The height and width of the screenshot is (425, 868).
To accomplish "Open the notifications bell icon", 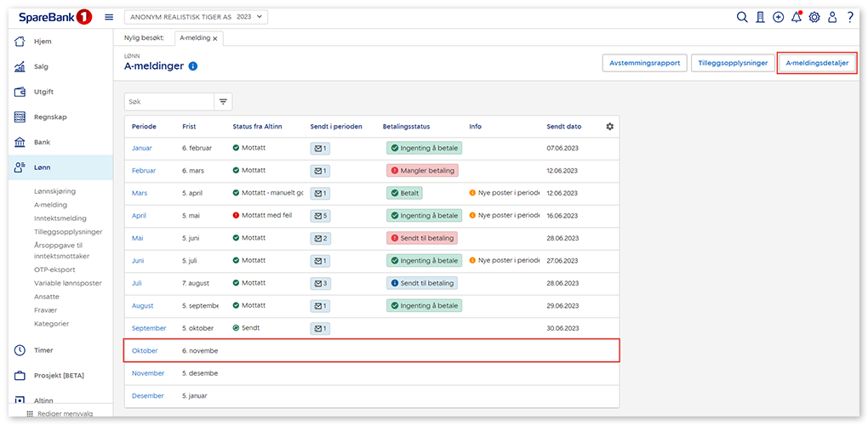I will (796, 17).
